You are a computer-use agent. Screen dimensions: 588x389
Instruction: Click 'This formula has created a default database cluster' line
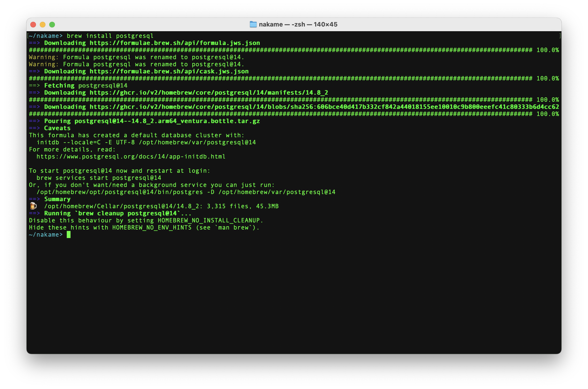[137, 135]
